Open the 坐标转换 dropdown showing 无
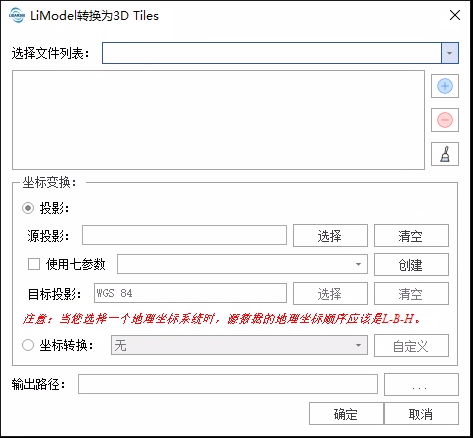The image size is (473, 438). point(239,345)
